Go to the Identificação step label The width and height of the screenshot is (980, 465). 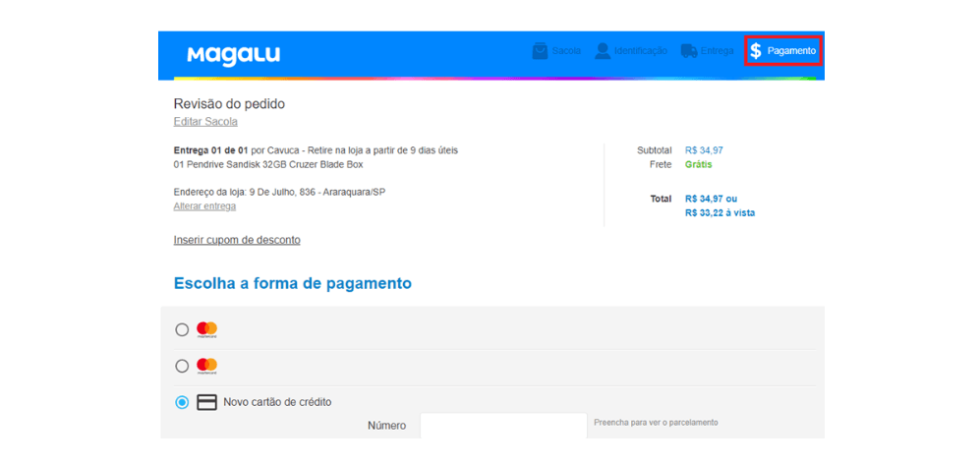pyautogui.click(x=640, y=51)
